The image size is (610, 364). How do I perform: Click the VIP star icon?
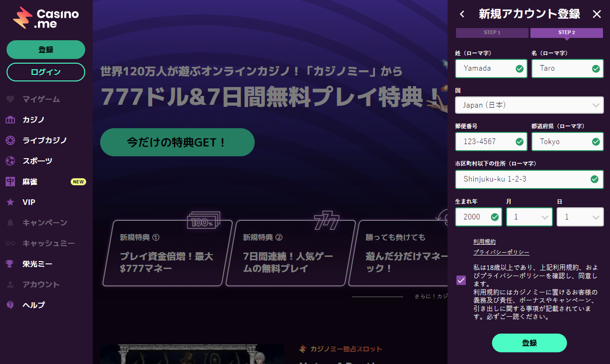[10, 202]
